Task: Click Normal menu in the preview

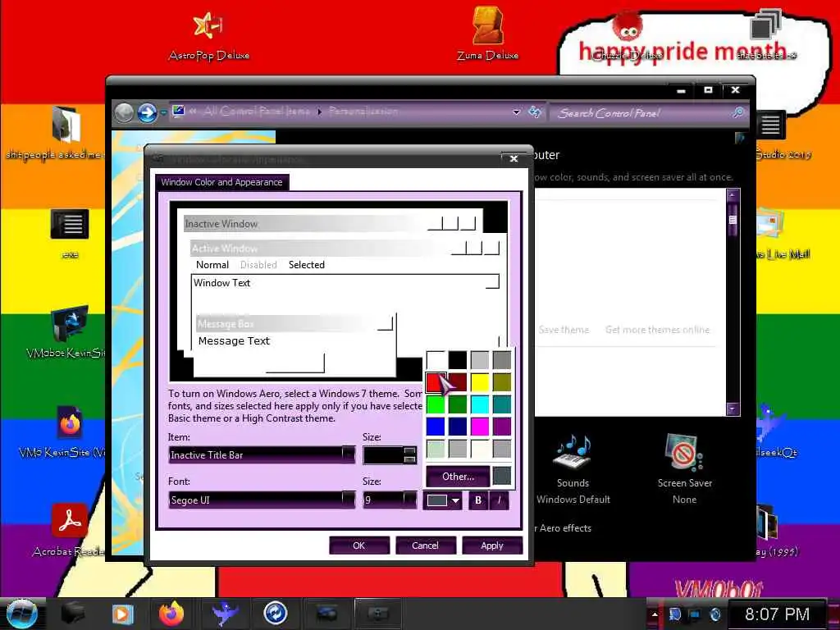Action: [212, 265]
